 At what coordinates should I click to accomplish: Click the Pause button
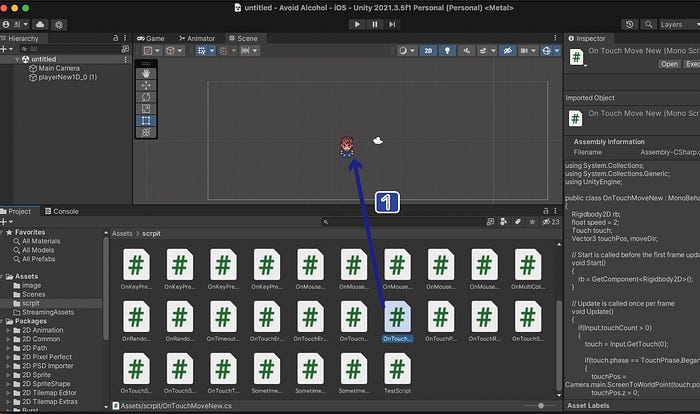tap(375, 25)
